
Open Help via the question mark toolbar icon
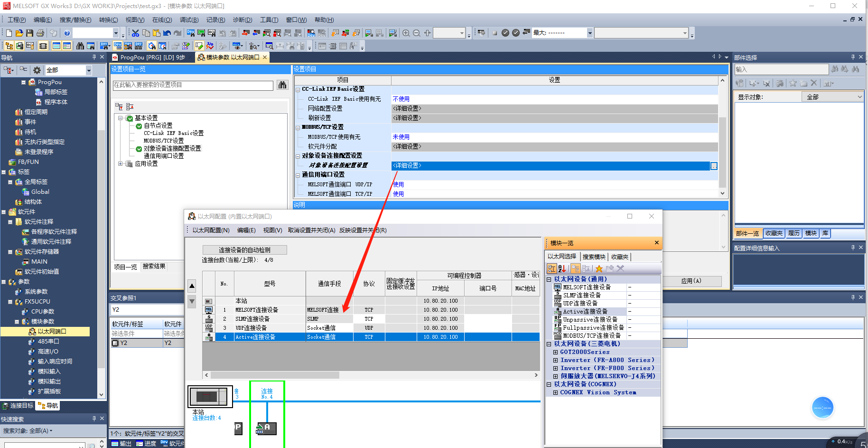(67, 32)
